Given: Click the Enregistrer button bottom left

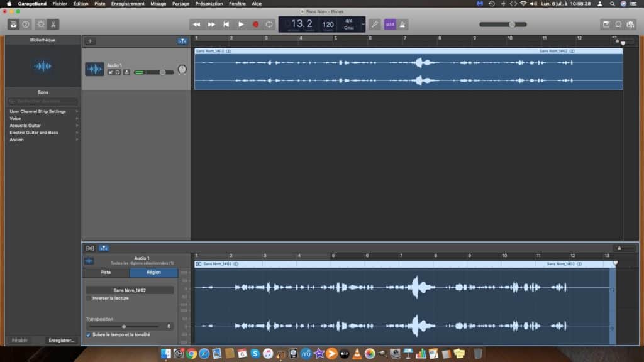Looking at the screenshot, I should (x=62, y=340).
